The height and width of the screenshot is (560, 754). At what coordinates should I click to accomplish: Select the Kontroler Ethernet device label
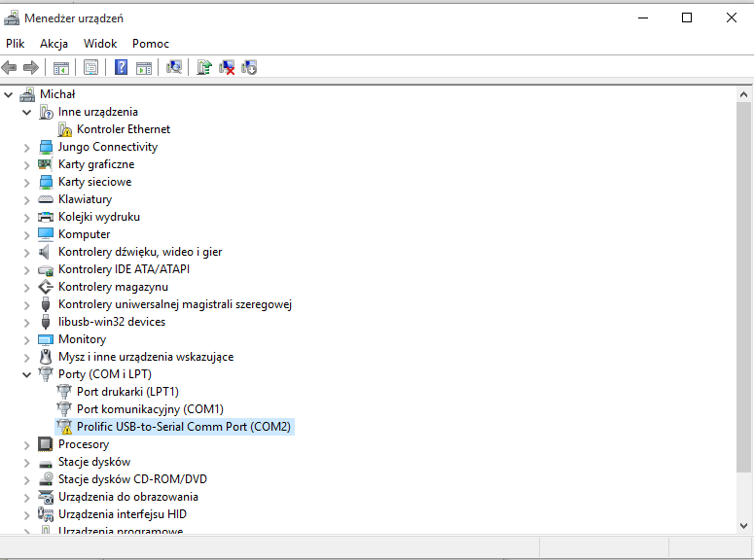[x=124, y=129]
